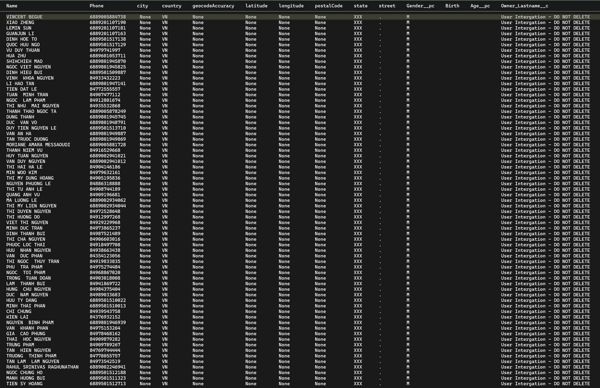
Task: Select the Birth column header
Action: (452, 6)
